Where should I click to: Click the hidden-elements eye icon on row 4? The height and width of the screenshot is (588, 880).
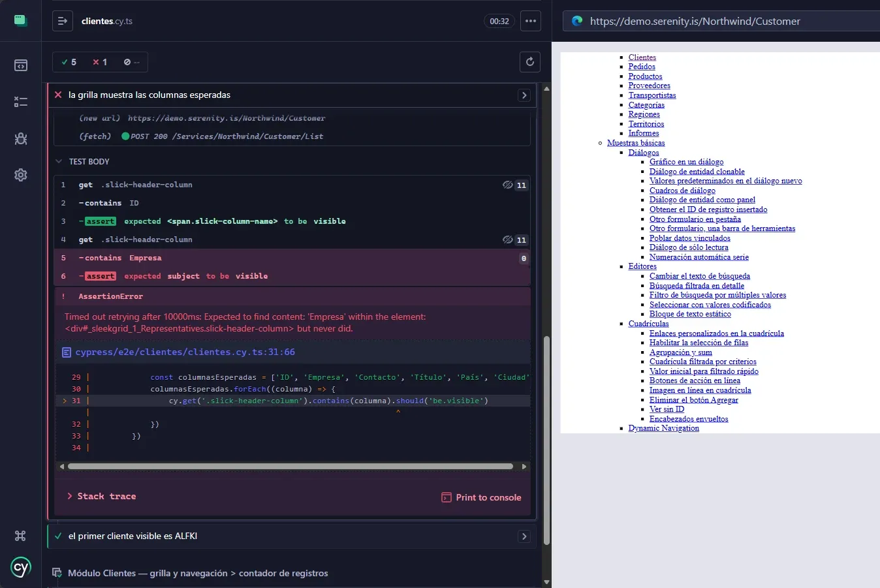tap(507, 240)
